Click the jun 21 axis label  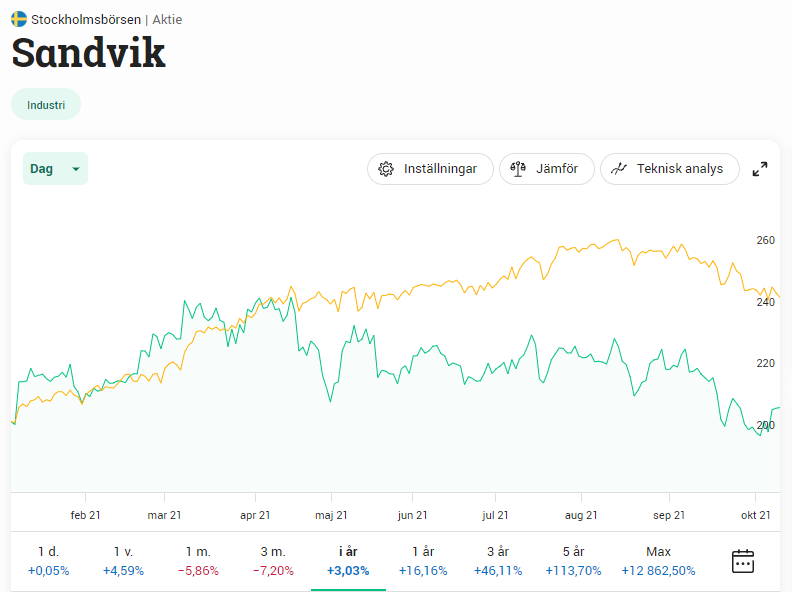click(412, 515)
